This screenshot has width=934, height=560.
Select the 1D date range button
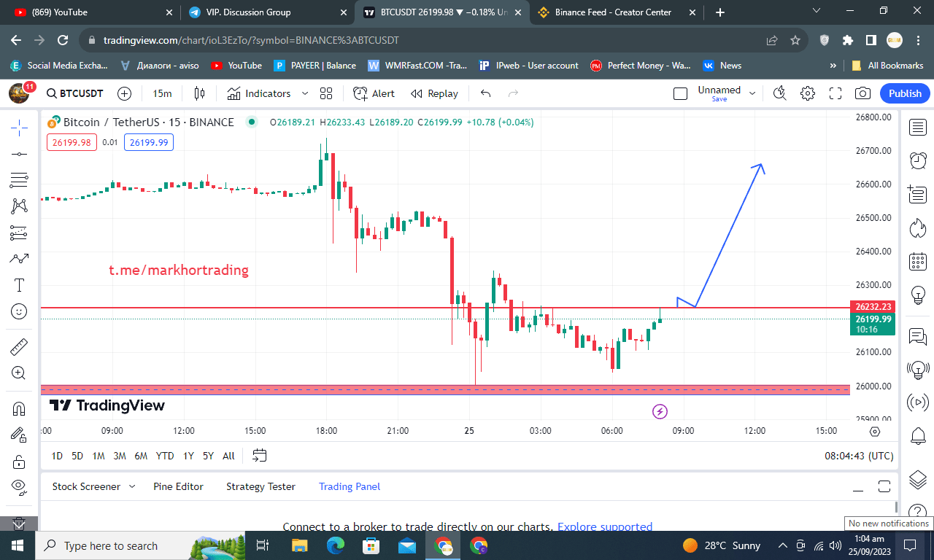coord(57,456)
